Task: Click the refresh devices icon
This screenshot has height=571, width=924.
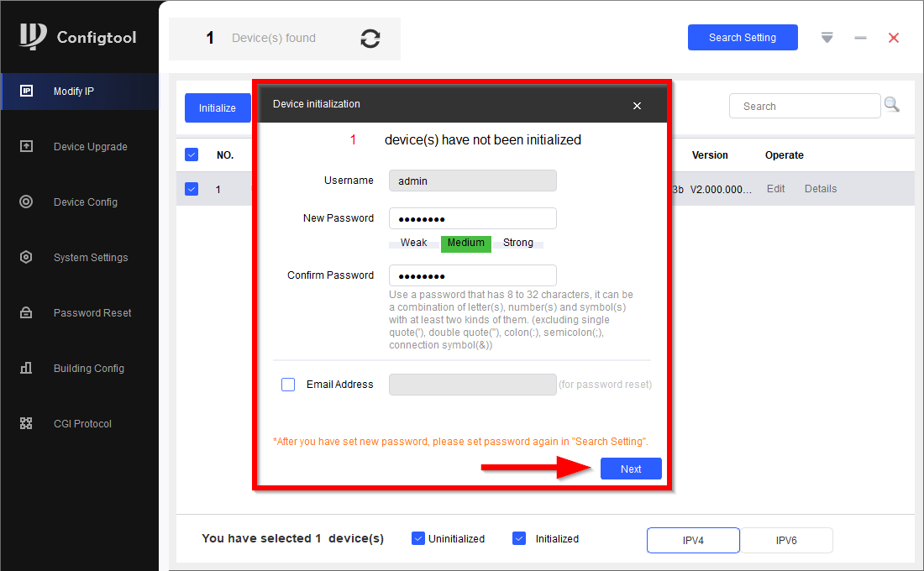Action: point(370,39)
